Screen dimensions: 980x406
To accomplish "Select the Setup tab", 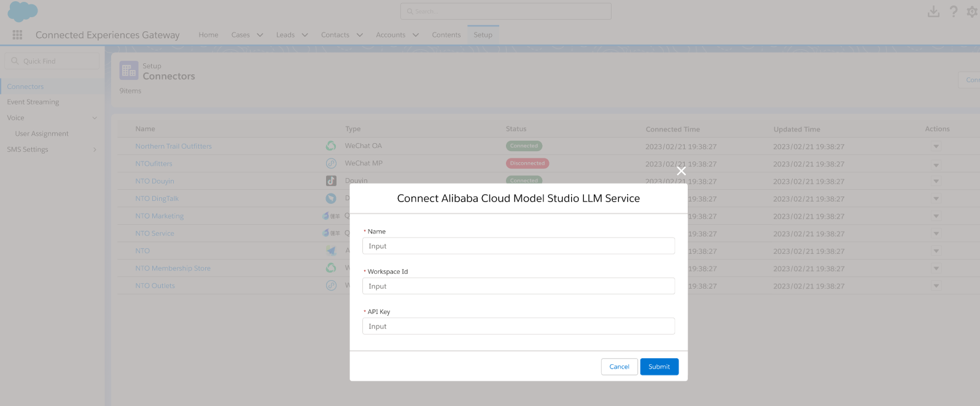I will coord(483,35).
